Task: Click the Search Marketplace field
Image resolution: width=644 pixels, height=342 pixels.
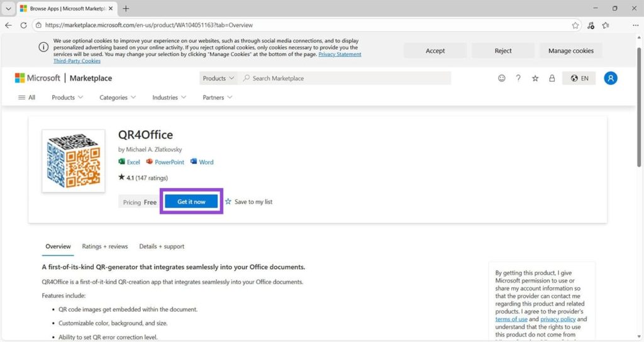Action: coord(344,78)
